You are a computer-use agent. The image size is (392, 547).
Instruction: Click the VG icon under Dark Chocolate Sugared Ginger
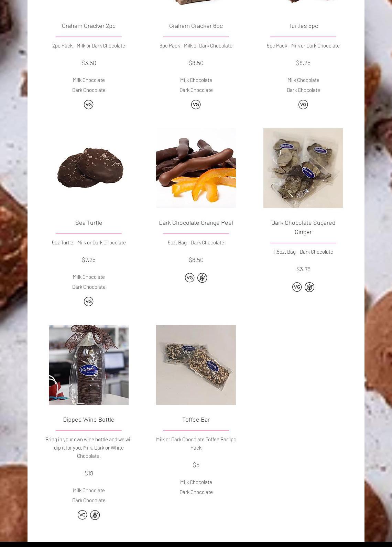click(x=297, y=287)
